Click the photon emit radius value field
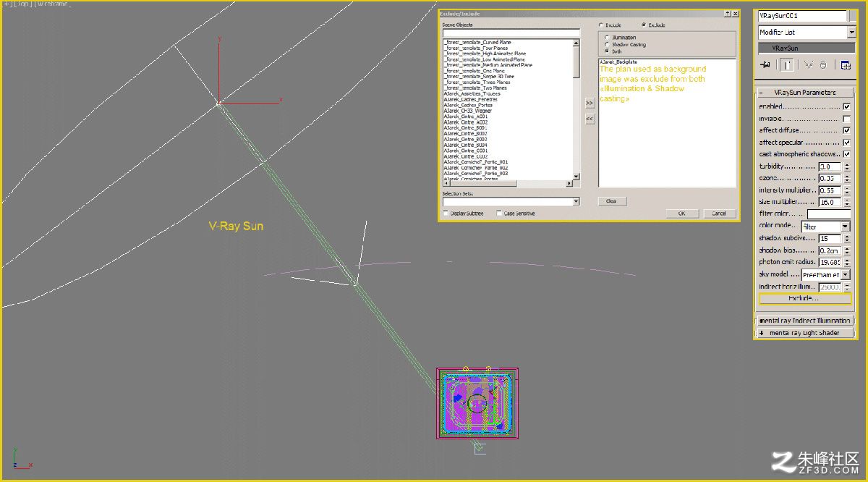The width and height of the screenshot is (868, 482). click(830, 263)
